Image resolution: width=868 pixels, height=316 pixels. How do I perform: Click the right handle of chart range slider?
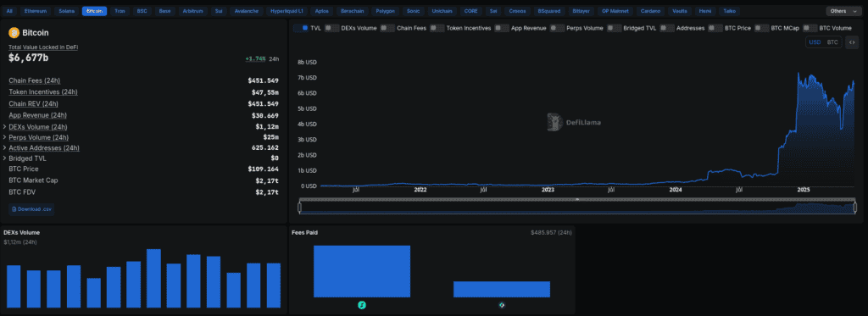click(855, 208)
